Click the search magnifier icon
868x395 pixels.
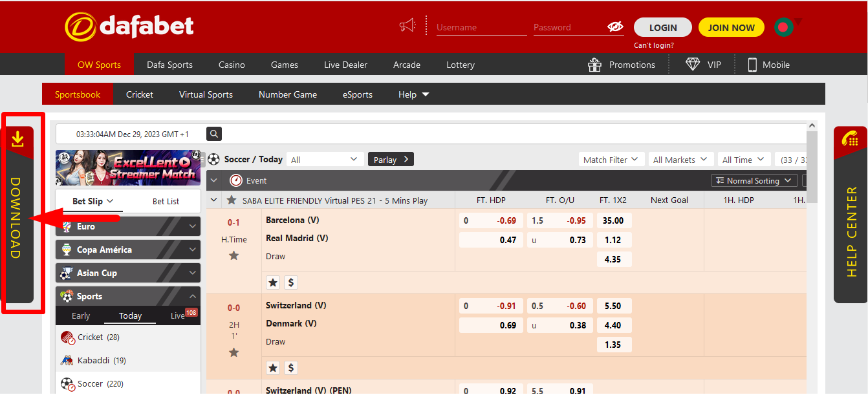point(214,134)
